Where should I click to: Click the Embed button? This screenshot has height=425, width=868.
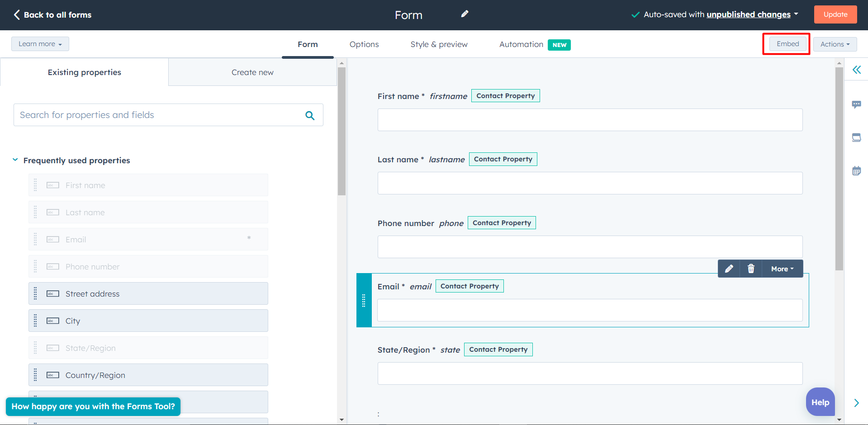(x=787, y=43)
